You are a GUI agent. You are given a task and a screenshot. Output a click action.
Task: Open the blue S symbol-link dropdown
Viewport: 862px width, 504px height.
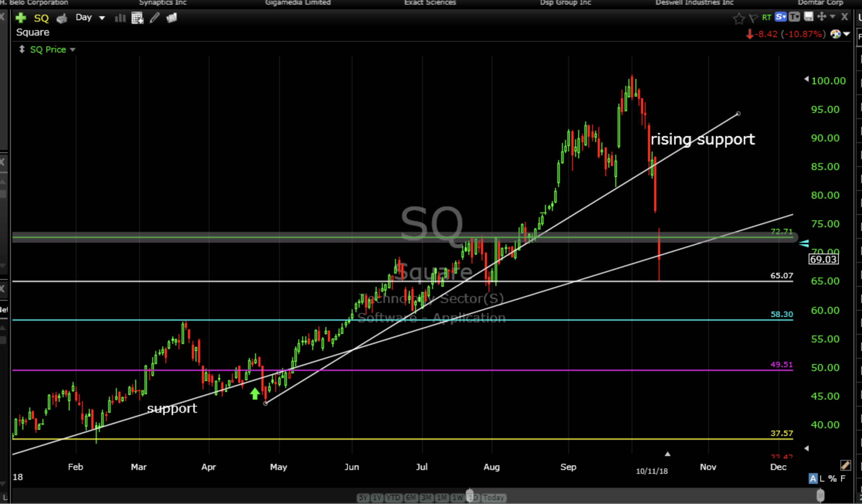click(x=781, y=17)
